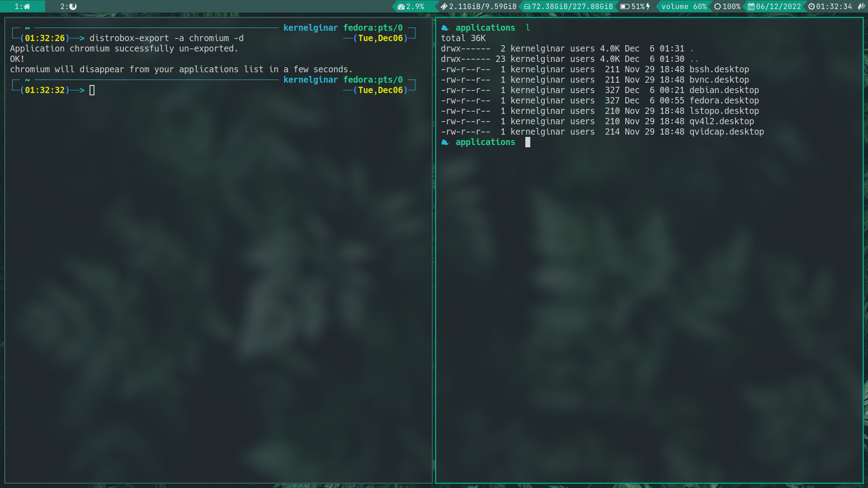Click the volume 60% indicator
Viewport: 868px width, 488px height.
pyautogui.click(x=684, y=6)
